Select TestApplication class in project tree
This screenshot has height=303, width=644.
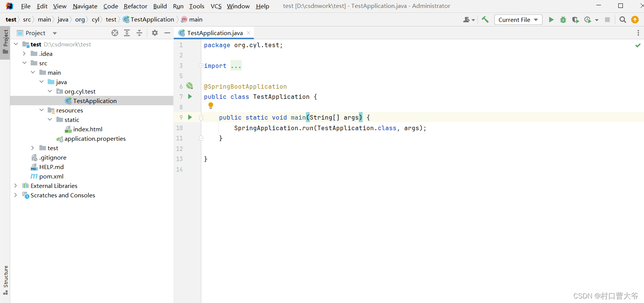[95, 101]
